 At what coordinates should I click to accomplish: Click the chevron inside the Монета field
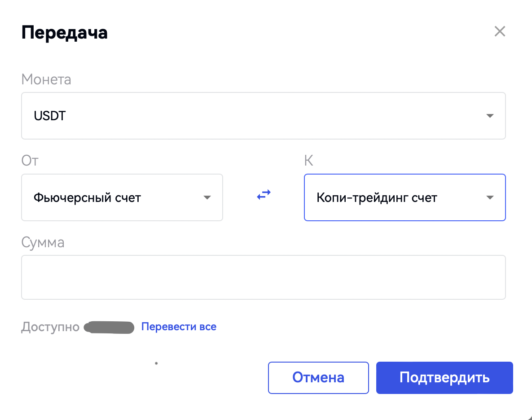coord(490,115)
